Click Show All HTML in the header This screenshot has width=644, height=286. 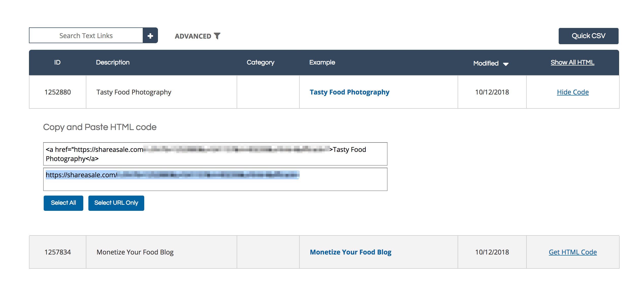tap(572, 62)
